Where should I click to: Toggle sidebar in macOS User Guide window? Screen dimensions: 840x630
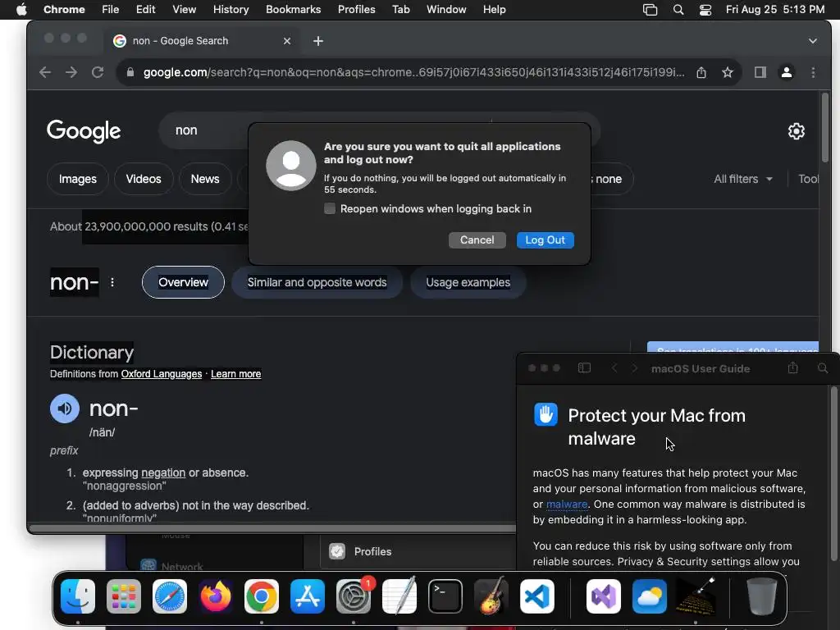click(584, 368)
